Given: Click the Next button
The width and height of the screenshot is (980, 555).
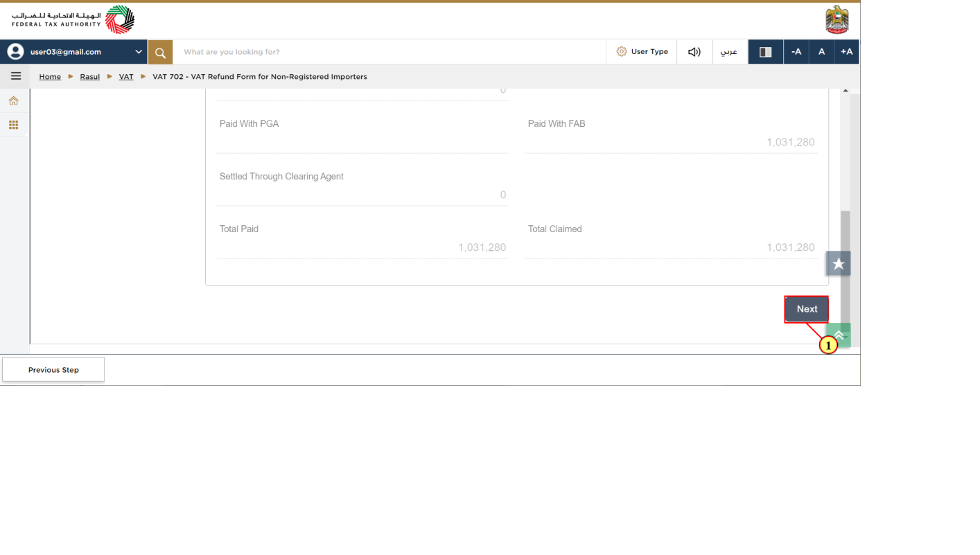Looking at the screenshot, I should [x=807, y=309].
